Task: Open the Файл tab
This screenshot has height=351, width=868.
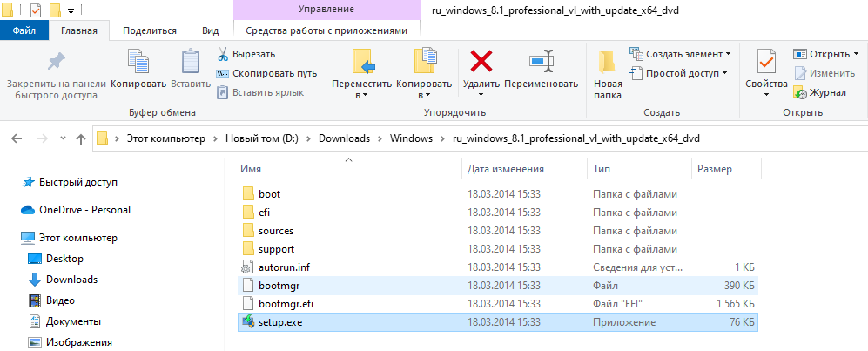Action: click(x=24, y=30)
